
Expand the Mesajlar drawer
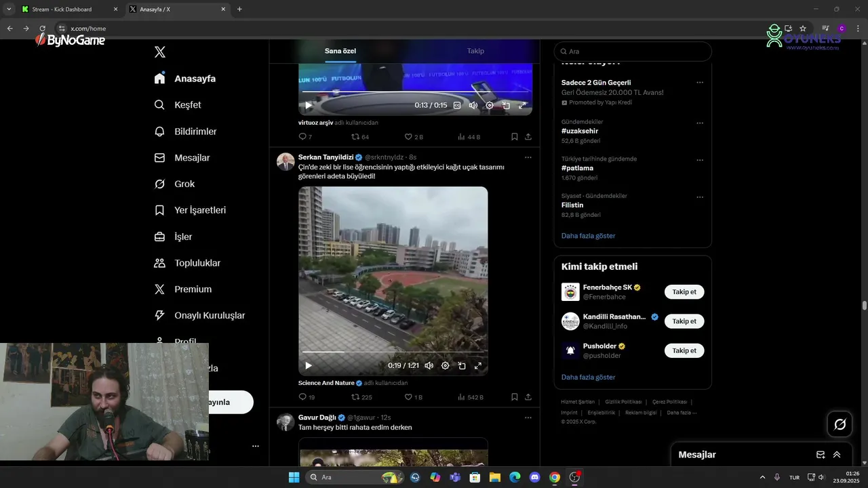tap(837, 455)
